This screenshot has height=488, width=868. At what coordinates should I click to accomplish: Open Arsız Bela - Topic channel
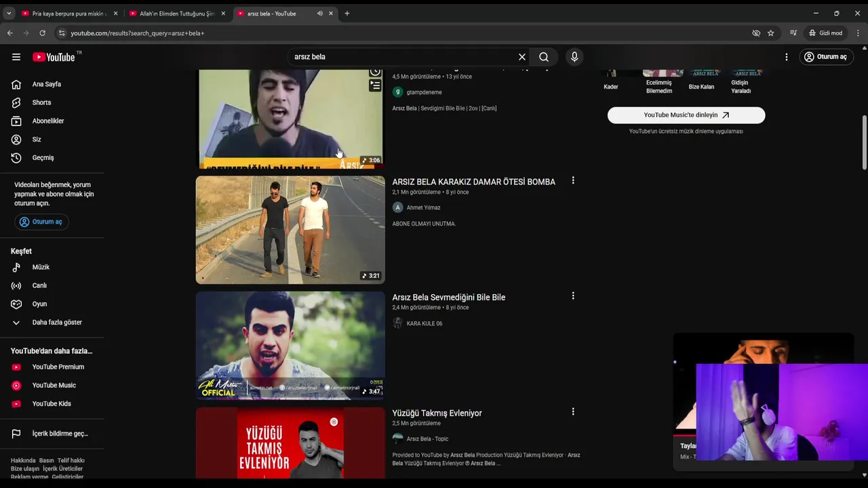point(427,439)
